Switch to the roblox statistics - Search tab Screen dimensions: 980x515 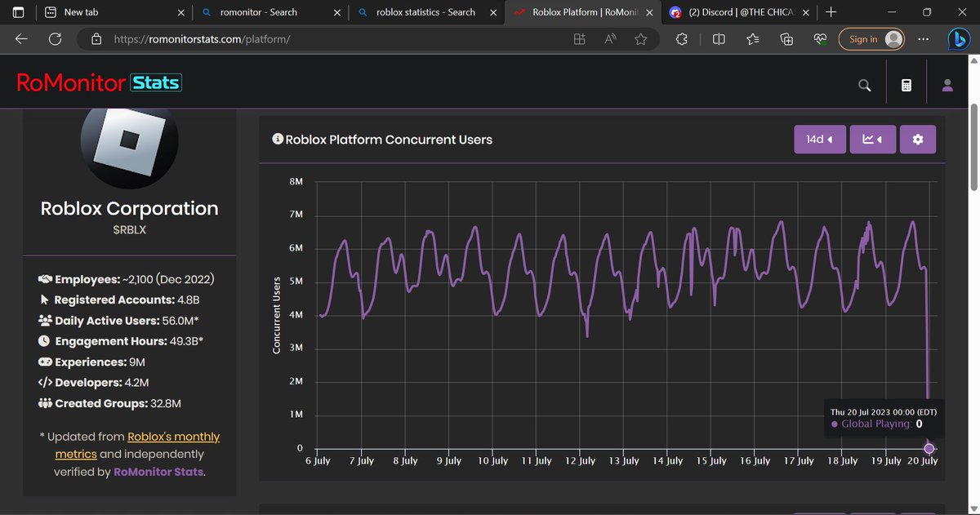(x=425, y=12)
